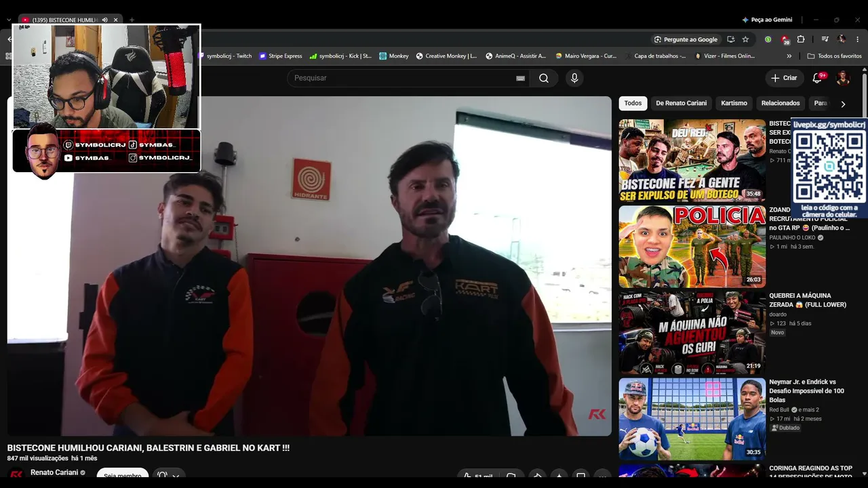Open the Mairo Vergara bookmark
This screenshot has width=868, height=488.
(x=586, y=56)
